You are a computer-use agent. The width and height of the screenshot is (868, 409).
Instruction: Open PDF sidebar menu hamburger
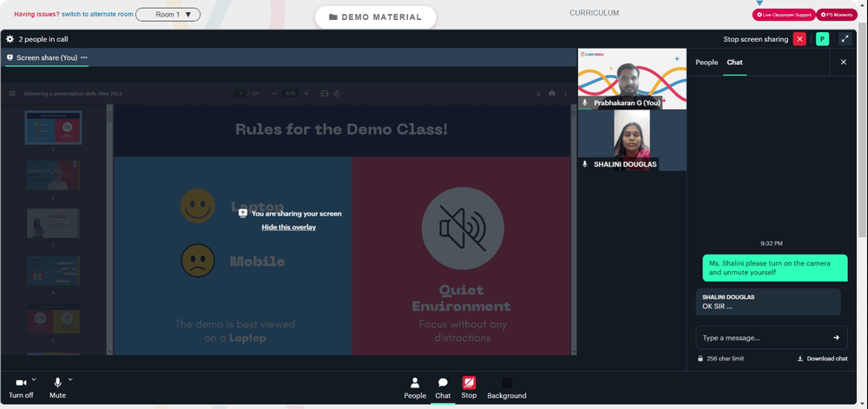(12, 94)
